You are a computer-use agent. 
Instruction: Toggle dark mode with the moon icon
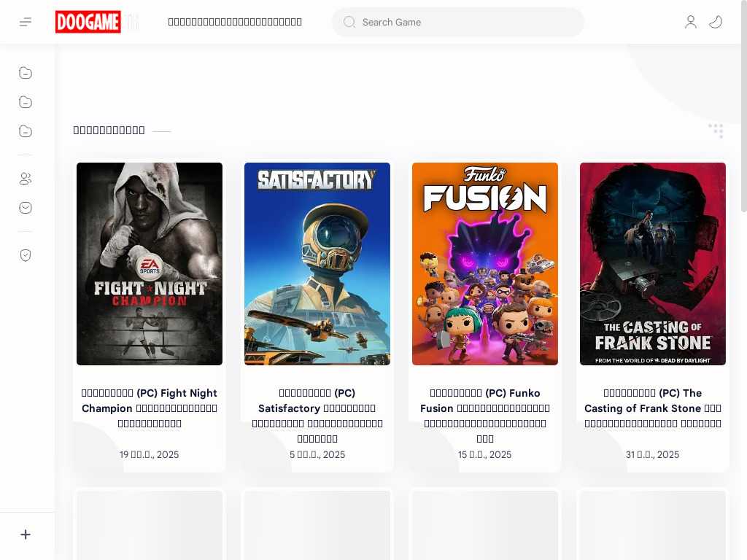pos(716,22)
